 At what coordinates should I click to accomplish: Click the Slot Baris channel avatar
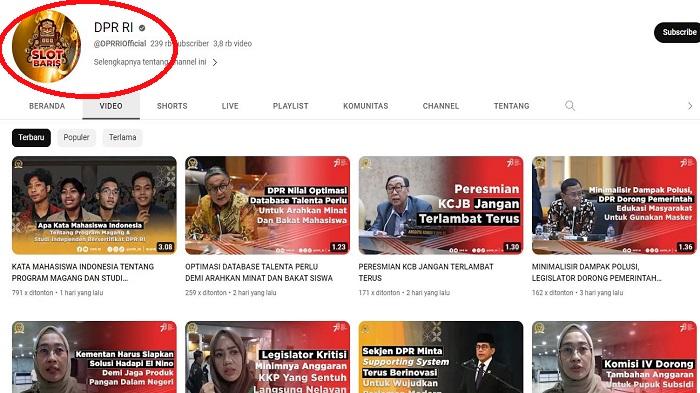(x=46, y=47)
